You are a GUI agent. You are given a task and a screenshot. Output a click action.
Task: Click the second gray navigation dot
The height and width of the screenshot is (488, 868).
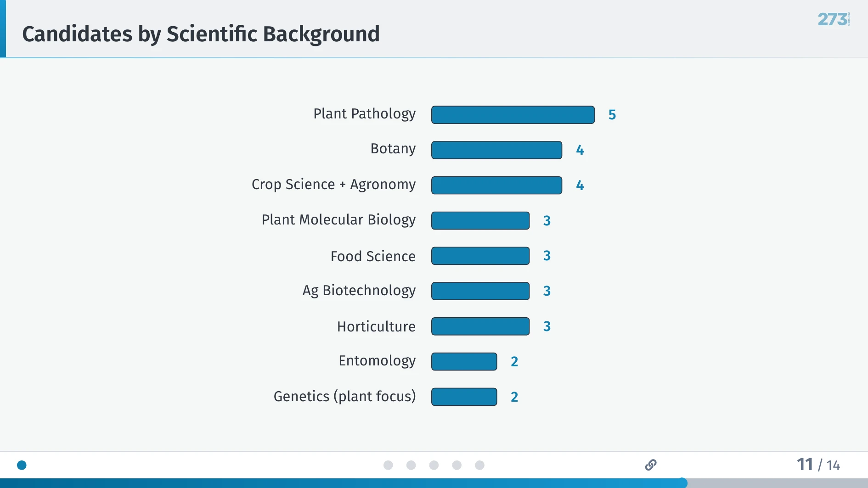point(411,465)
